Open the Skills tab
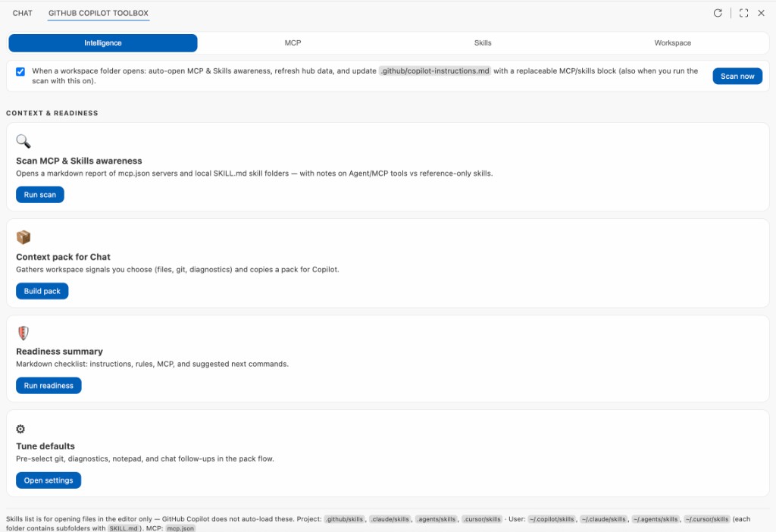 [x=483, y=43]
